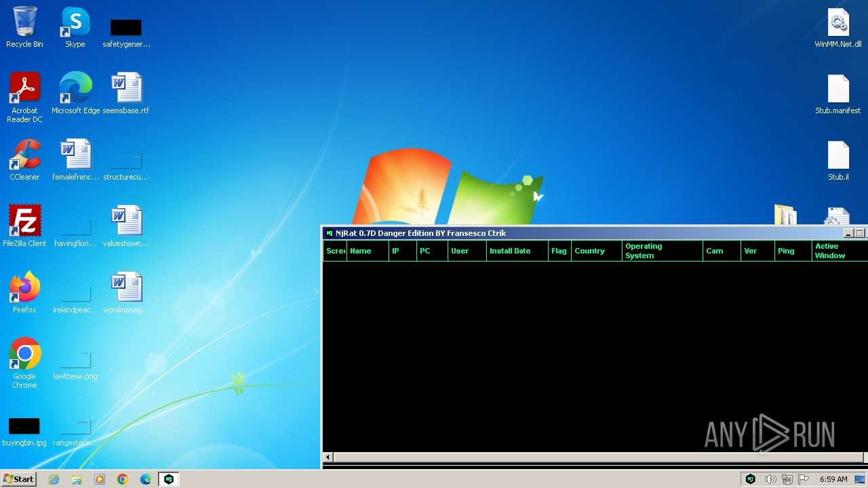Select the Stub.manifest file
868x488 pixels.
click(838, 94)
